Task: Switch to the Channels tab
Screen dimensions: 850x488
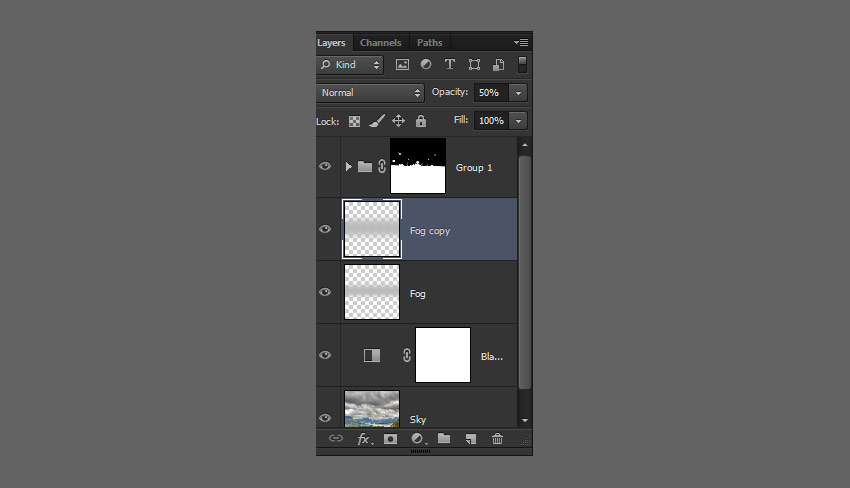Action: 381,42
